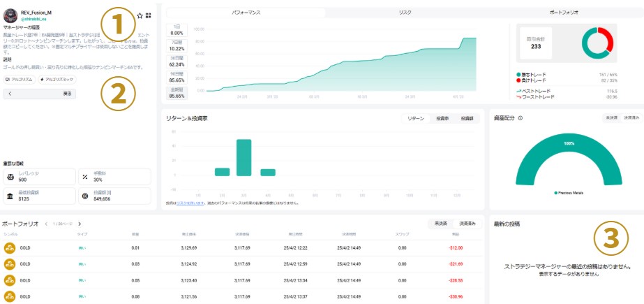The height and width of the screenshot is (304, 644).
Task: Click the GOLD icon in the -$21.69 row
Action: pyautogui.click(x=10, y=264)
